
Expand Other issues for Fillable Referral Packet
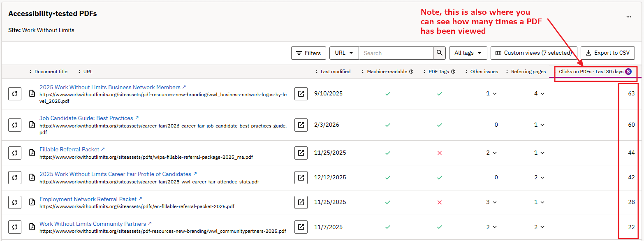491,153
